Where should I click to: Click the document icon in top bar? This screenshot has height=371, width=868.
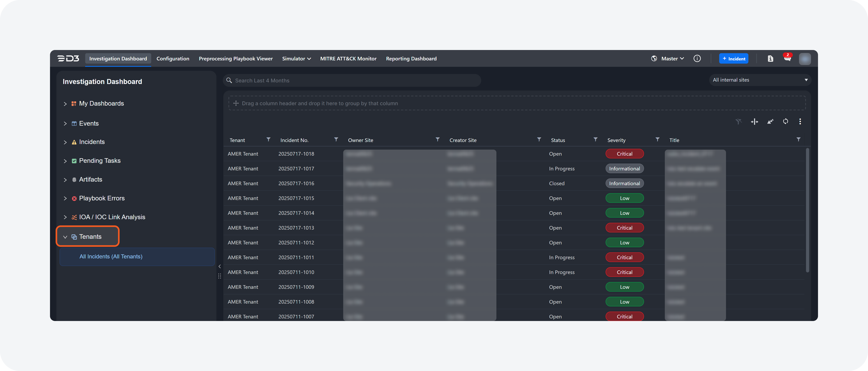tap(770, 59)
